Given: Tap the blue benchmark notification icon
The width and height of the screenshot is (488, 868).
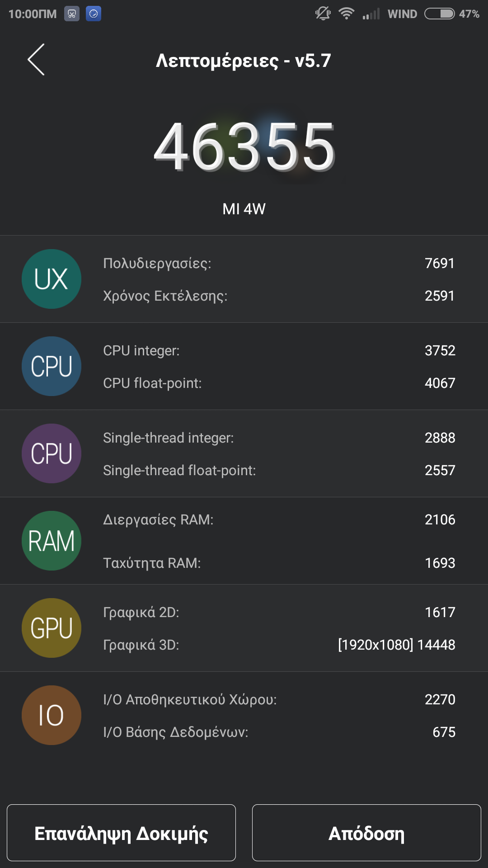Looking at the screenshot, I should pos(94,14).
